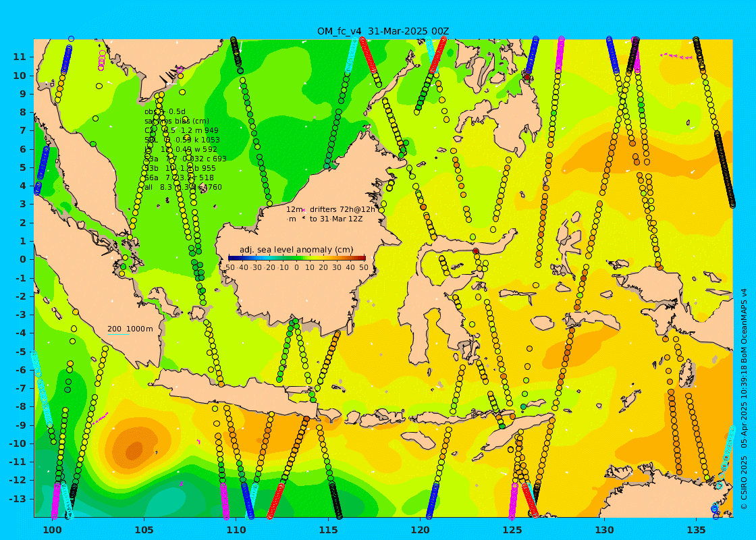Select the 'sat rms bias (cm)' header line
This screenshot has height=540, width=756.
(177, 121)
